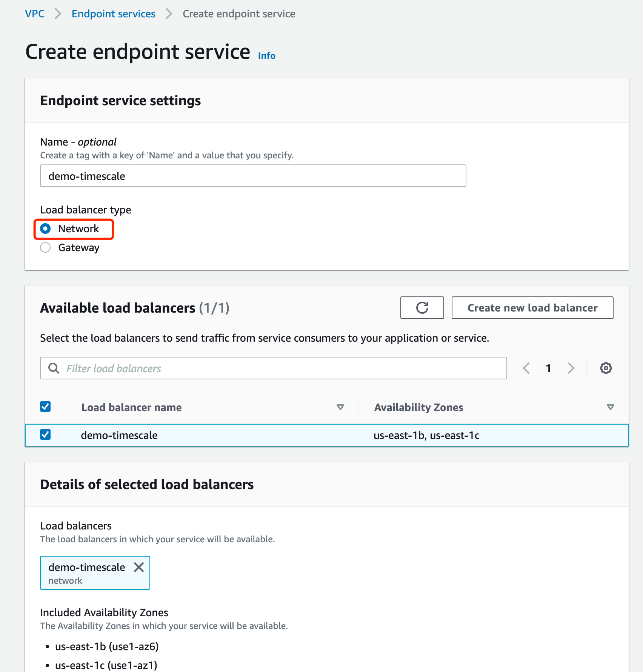Click the Name field containing demo-timescale
643x672 pixels.
pos(253,176)
